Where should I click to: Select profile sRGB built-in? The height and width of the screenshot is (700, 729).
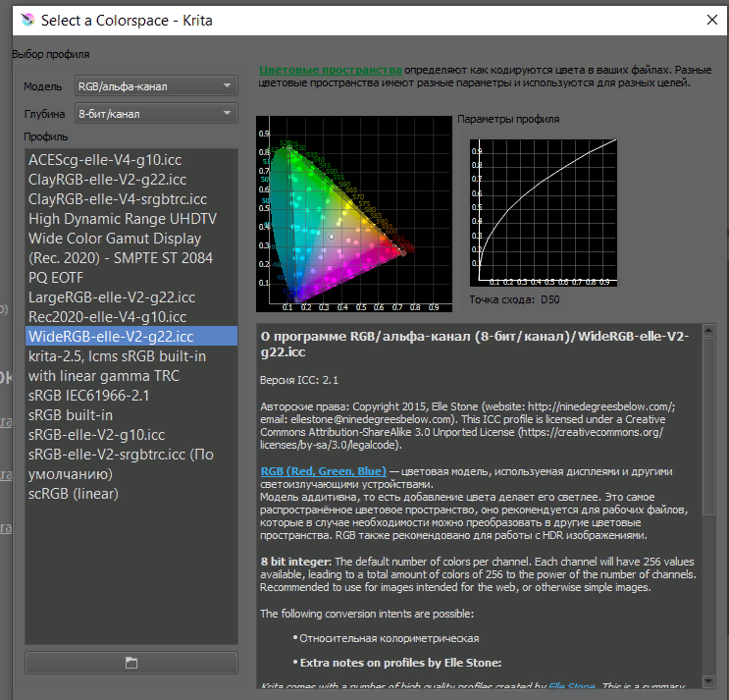131,415
